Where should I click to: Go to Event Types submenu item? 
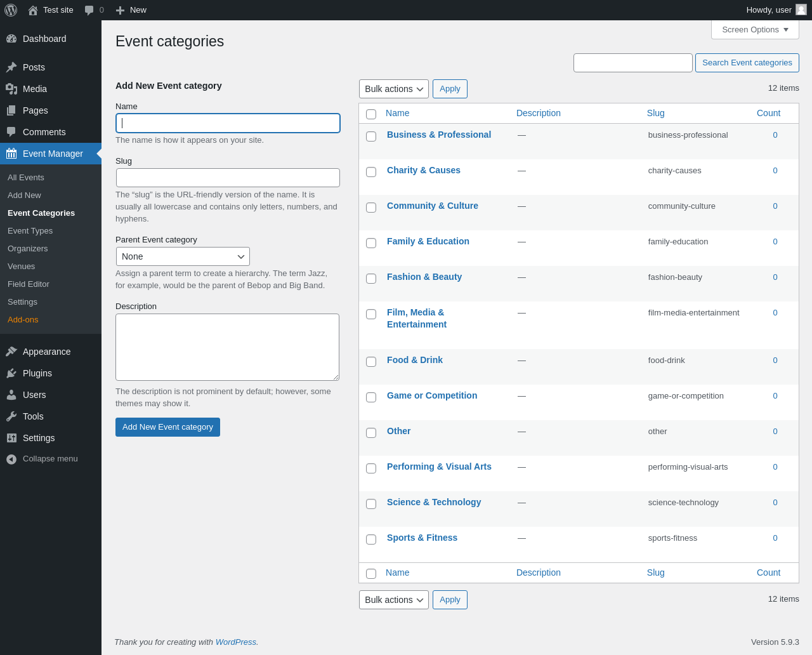[30, 231]
